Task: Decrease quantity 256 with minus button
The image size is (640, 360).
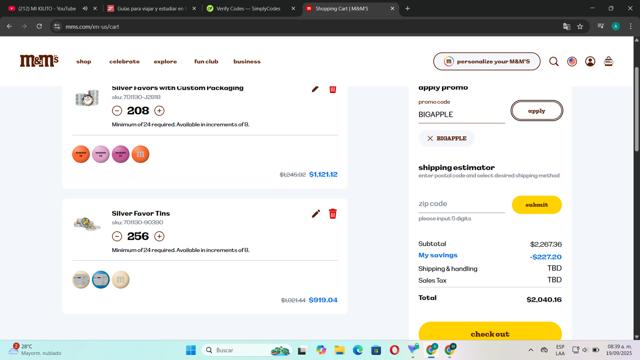Action: [117, 236]
